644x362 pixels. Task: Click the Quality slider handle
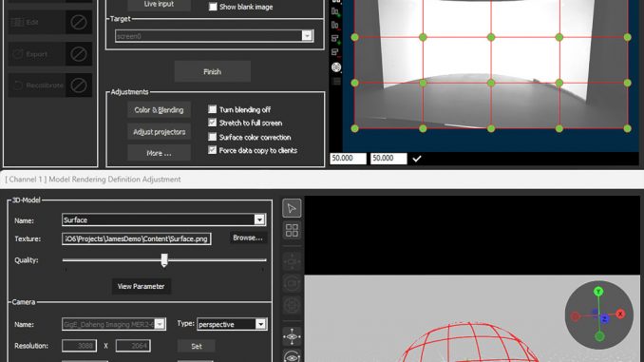[x=164, y=260]
